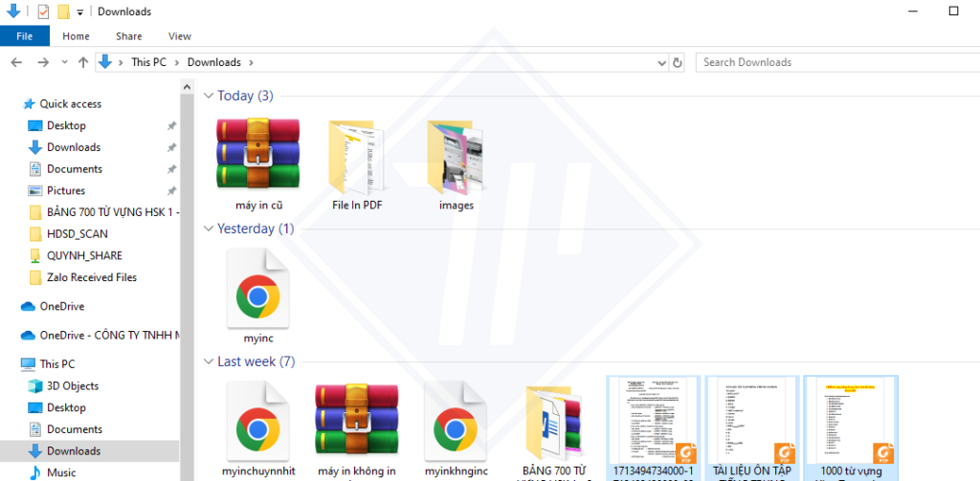Go up one folder level with the up arrow
This screenshot has width=980, height=481.
click(83, 62)
